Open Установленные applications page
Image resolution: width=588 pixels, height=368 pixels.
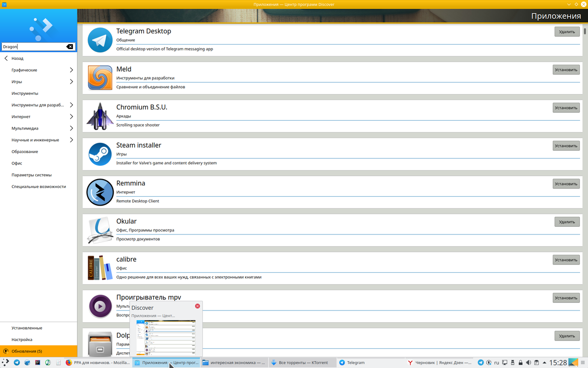click(x=38, y=328)
